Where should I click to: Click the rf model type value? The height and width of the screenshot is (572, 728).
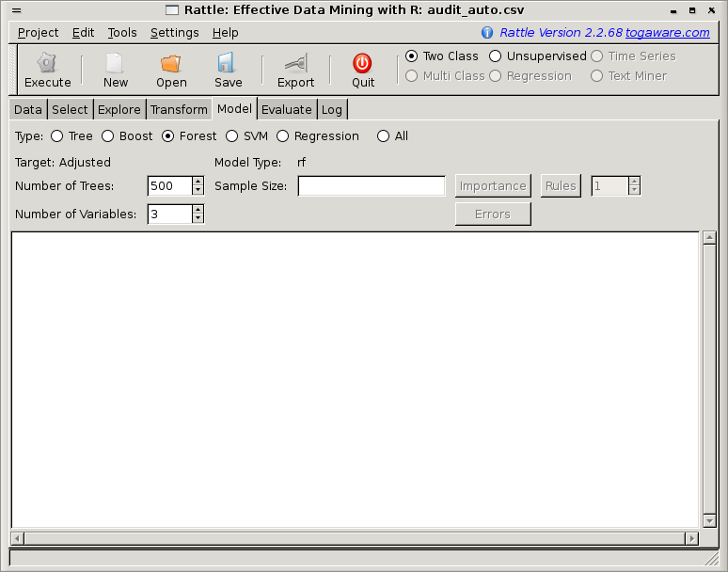(x=301, y=162)
